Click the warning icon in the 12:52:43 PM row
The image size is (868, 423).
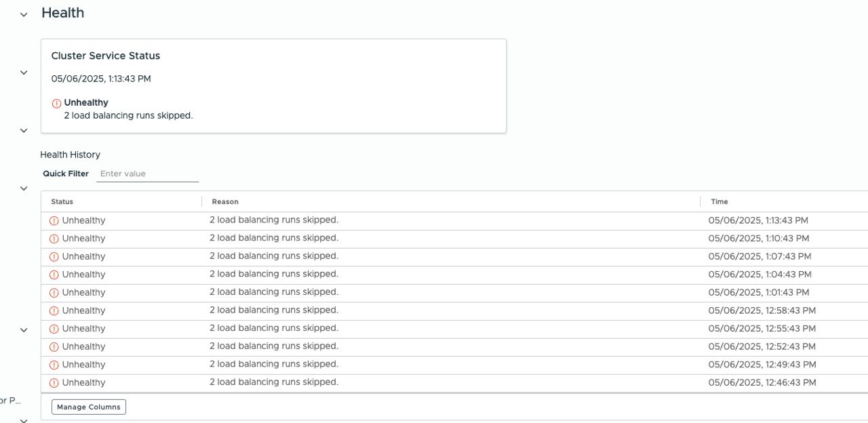[54, 347]
